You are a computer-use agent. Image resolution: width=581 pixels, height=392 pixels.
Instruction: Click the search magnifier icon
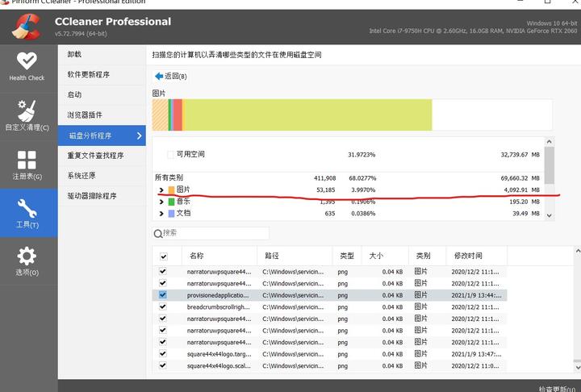[158, 234]
